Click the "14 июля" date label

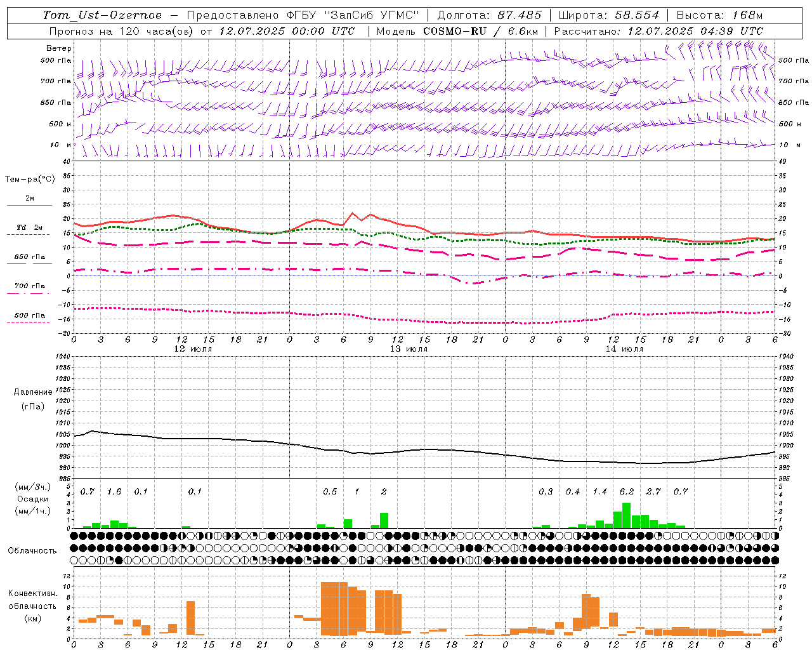(x=624, y=349)
